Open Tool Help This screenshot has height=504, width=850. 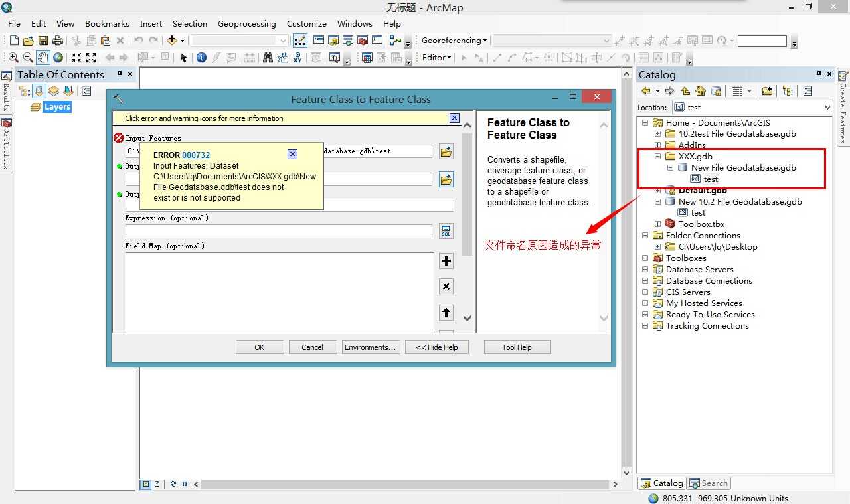click(517, 347)
